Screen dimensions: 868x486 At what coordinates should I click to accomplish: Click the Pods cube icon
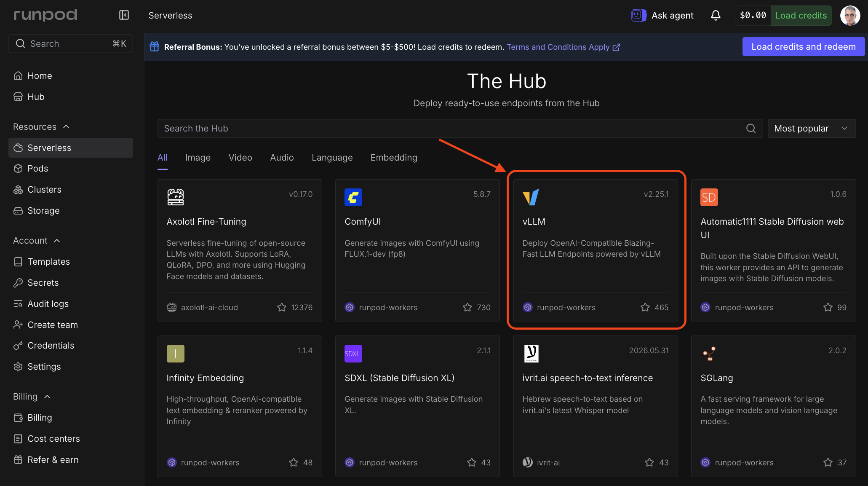point(18,169)
